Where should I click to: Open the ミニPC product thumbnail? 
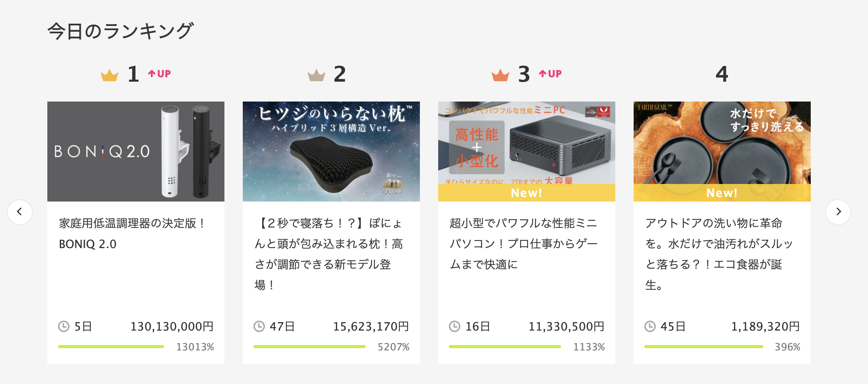pos(527,152)
